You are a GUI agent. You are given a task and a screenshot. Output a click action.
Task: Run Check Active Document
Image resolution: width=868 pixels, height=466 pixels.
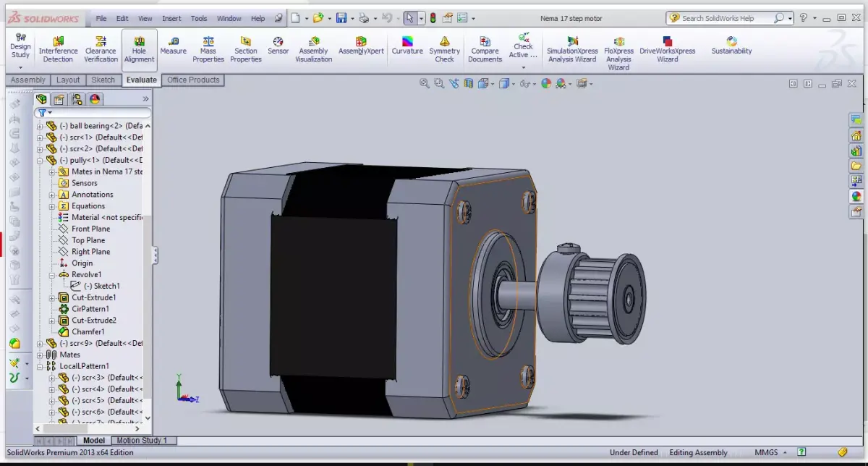pos(523,45)
